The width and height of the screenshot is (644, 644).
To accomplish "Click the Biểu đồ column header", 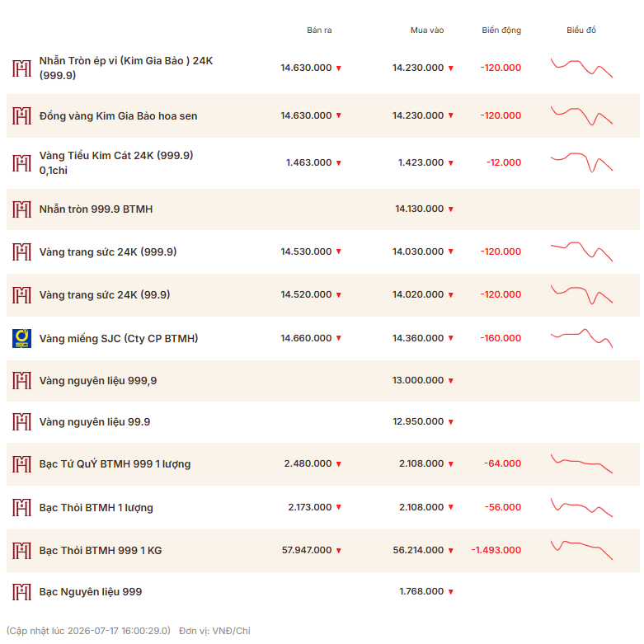I will point(581,30).
